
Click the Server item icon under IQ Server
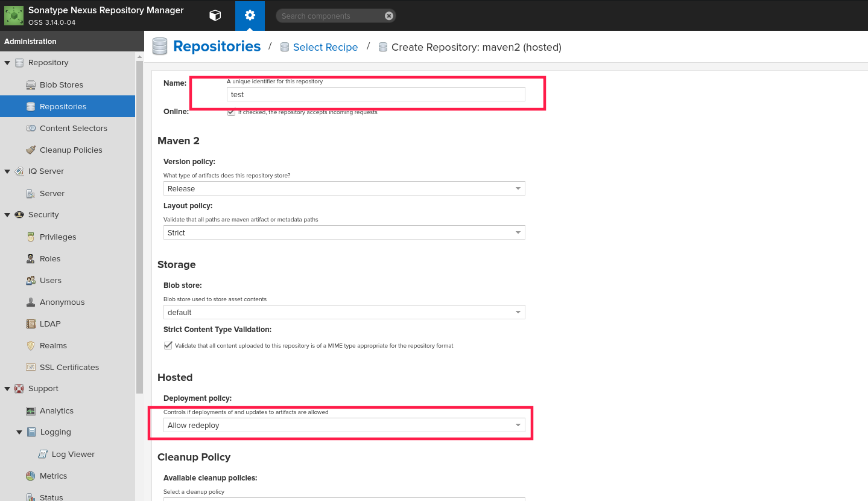31,193
